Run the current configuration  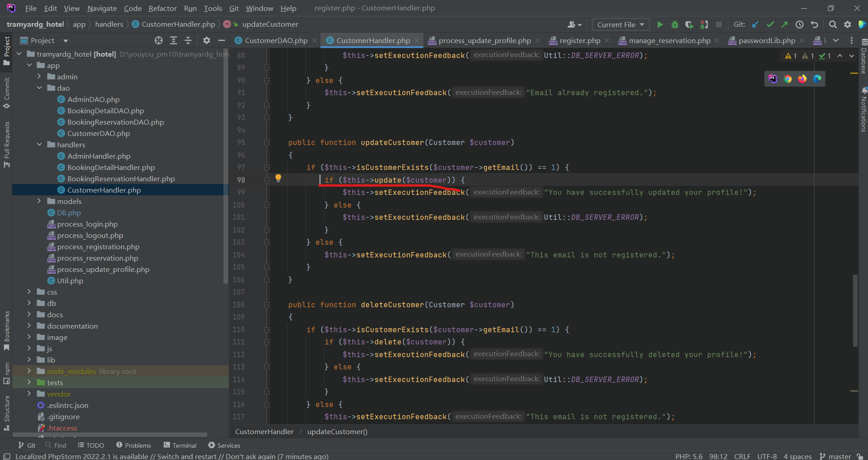pyautogui.click(x=660, y=24)
